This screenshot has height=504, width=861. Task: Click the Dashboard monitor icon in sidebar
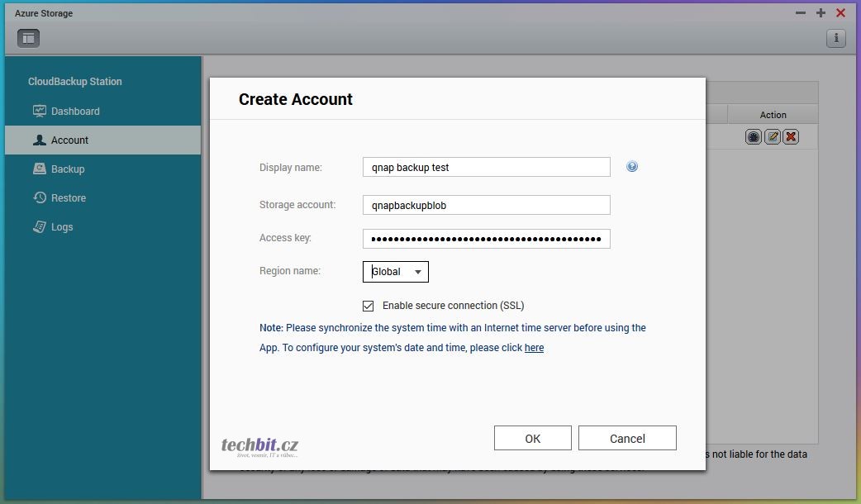coord(39,111)
